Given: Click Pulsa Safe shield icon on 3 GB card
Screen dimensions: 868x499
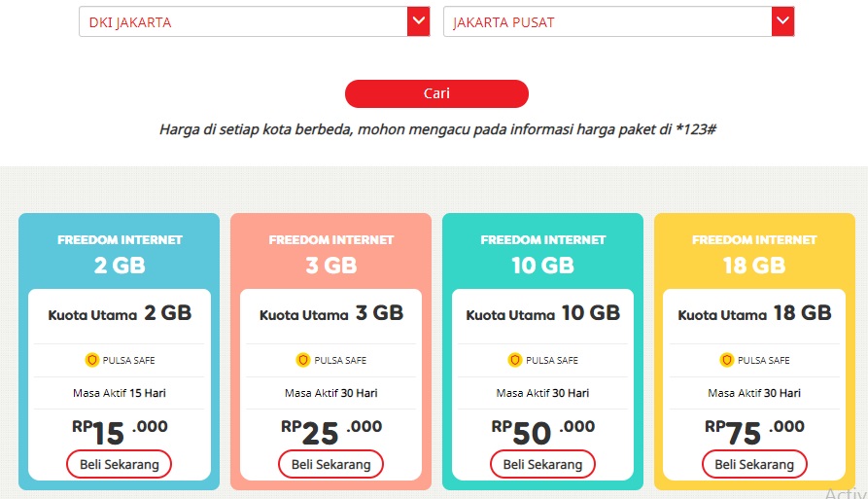Looking at the screenshot, I should click(303, 360).
